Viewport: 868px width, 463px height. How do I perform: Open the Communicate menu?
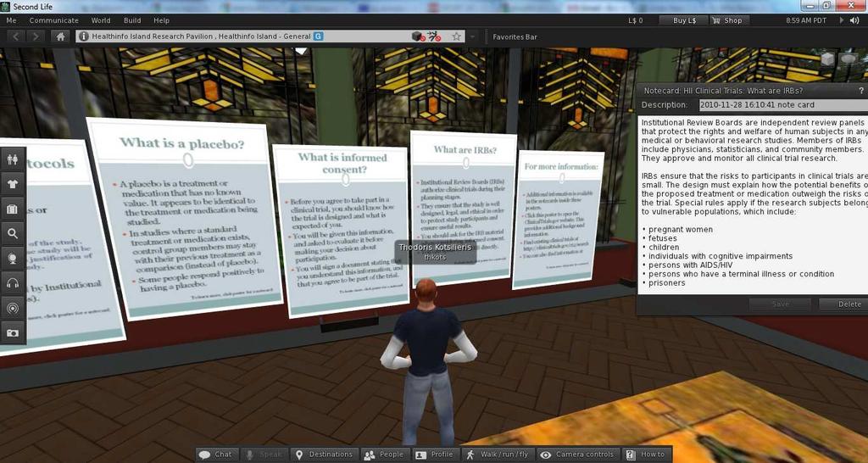[x=53, y=20]
